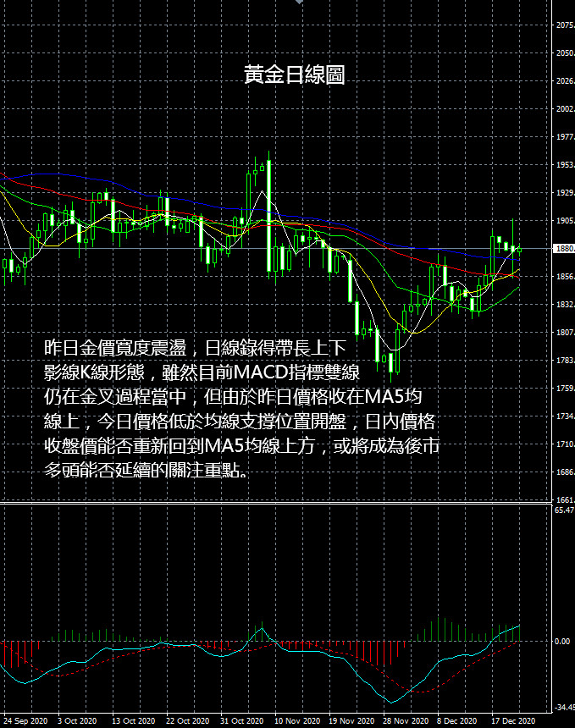Select the 28 Nov 2020 date marker
This screenshot has width=575, height=728.
click(403, 720)
